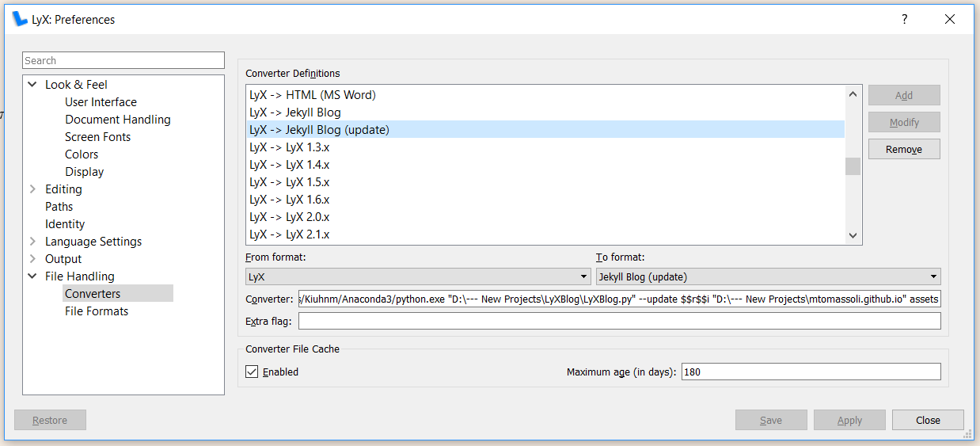
Task: Click the Modify converter button
Action: pos(904,122)
